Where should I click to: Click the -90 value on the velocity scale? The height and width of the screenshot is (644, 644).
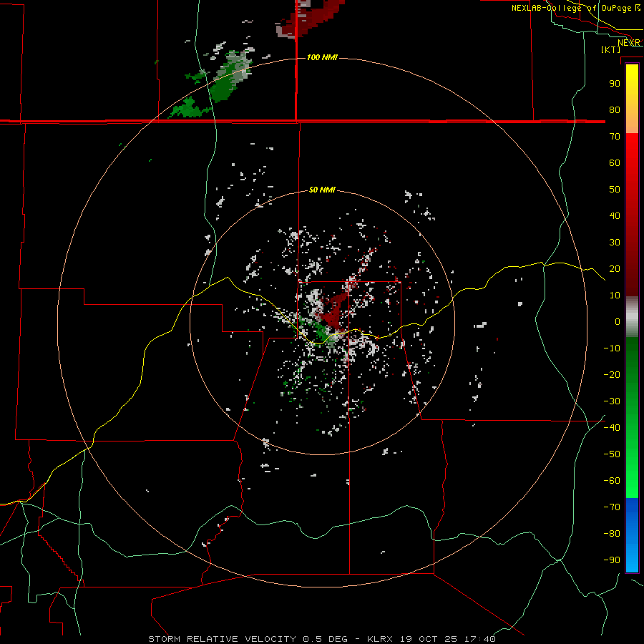612,560
